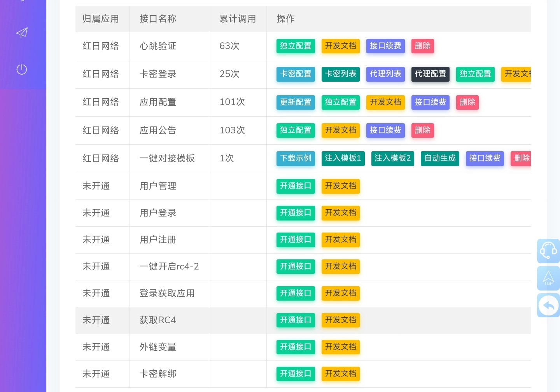Open 代理列表 in 卡密登录 row
Image resolution: width=560 pixels, height=392 pixels.
385,74
